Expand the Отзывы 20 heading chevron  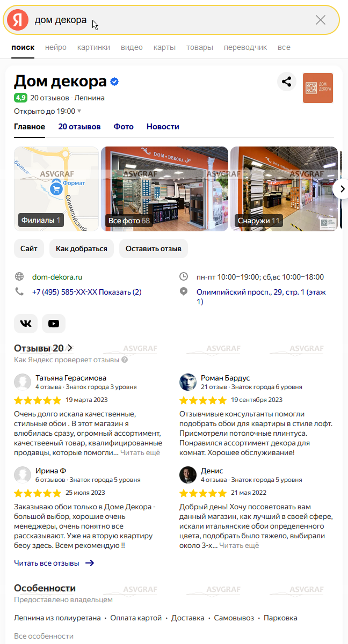tap(70, 348)
